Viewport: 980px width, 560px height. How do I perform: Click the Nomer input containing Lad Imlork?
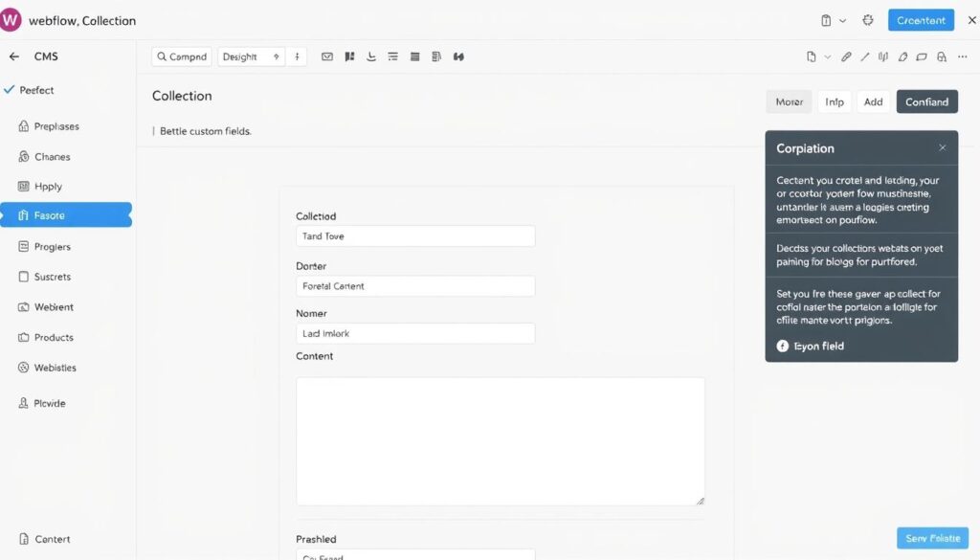[415, 334]
